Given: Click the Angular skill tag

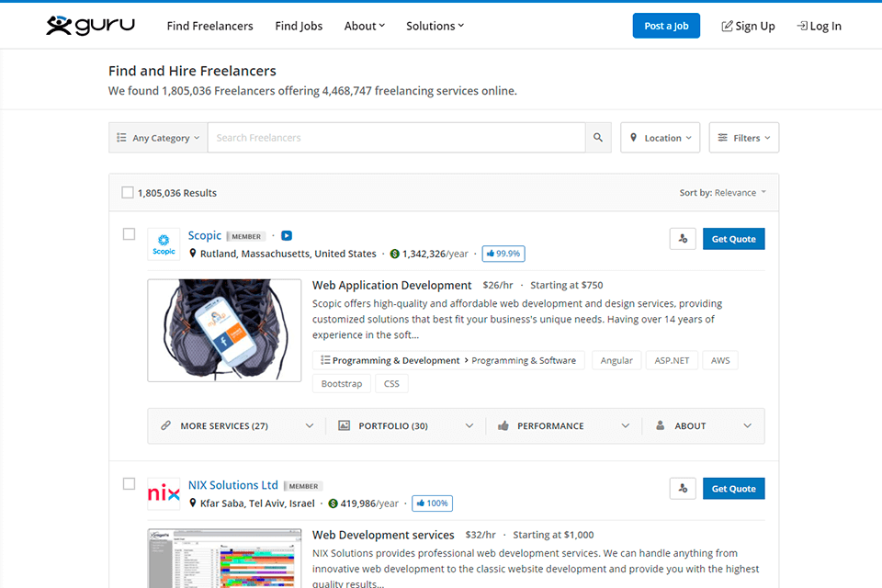Looking at the screenshot, I should [616, 360].
